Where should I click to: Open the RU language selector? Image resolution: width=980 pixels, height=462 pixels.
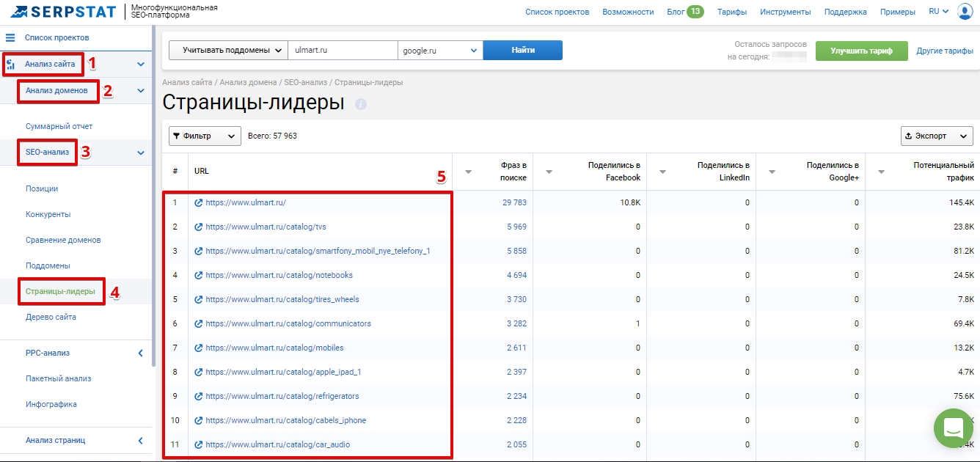click(938, 12)
